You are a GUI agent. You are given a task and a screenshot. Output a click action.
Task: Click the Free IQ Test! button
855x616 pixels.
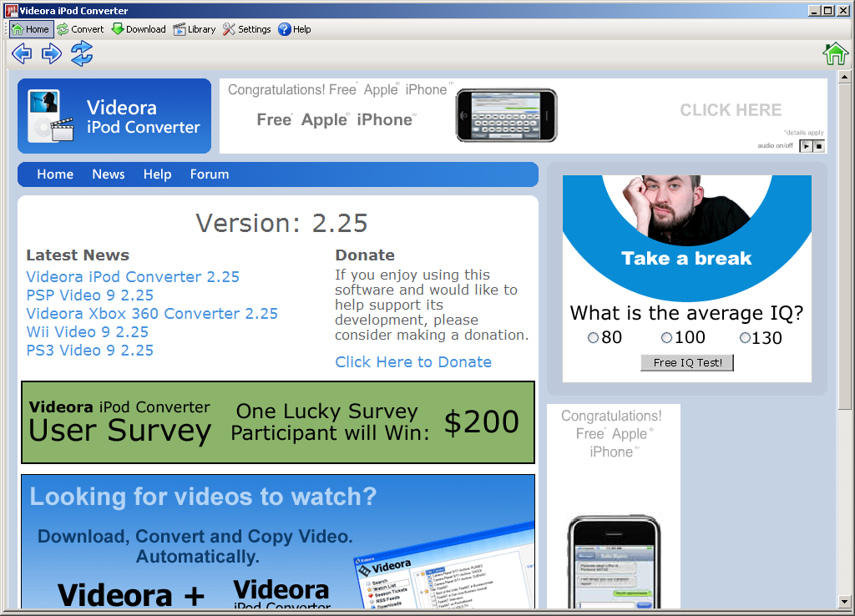point(688,363)
